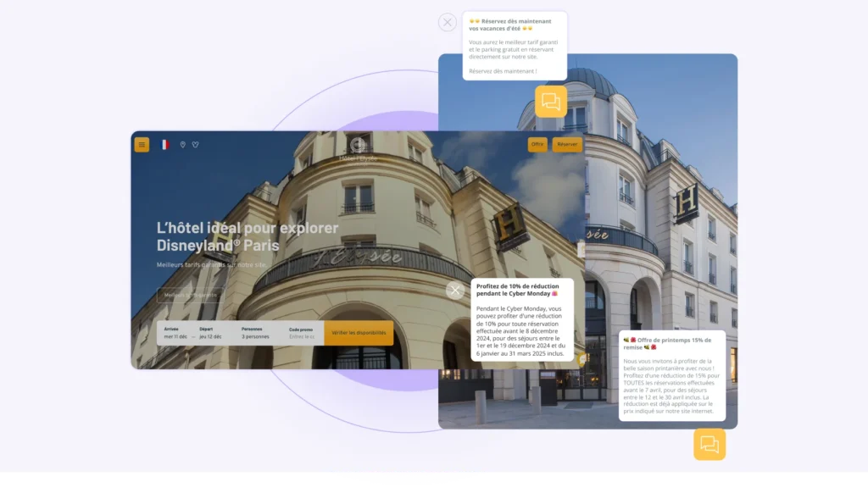The image size is (868, 493).
Task: Click the Hôtel l'Elysée logo in header
Action: (358, 149)
